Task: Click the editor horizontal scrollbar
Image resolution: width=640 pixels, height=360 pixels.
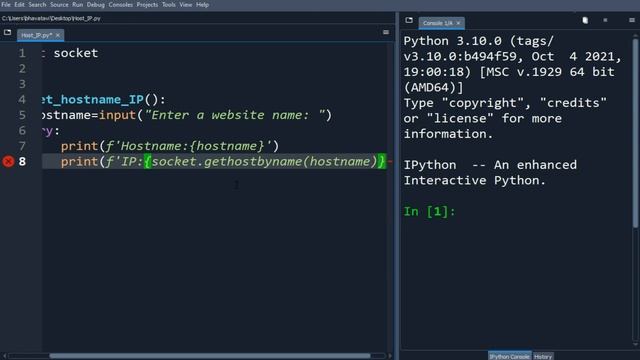Action: pos(210,356)
